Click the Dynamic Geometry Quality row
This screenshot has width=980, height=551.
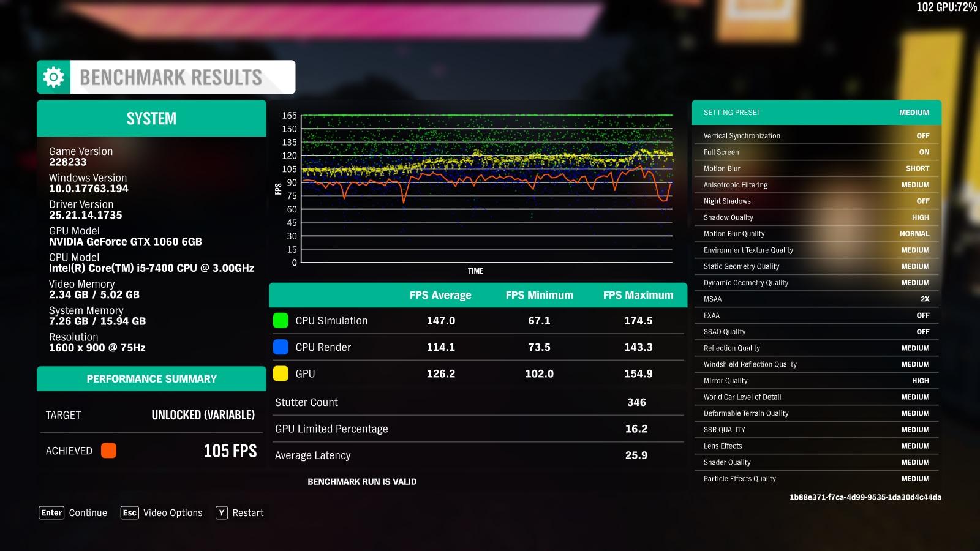[x=816, y=283]
